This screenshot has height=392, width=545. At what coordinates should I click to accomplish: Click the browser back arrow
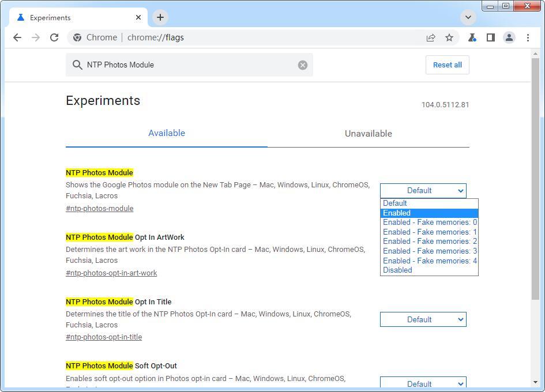(x=17, y=37)
